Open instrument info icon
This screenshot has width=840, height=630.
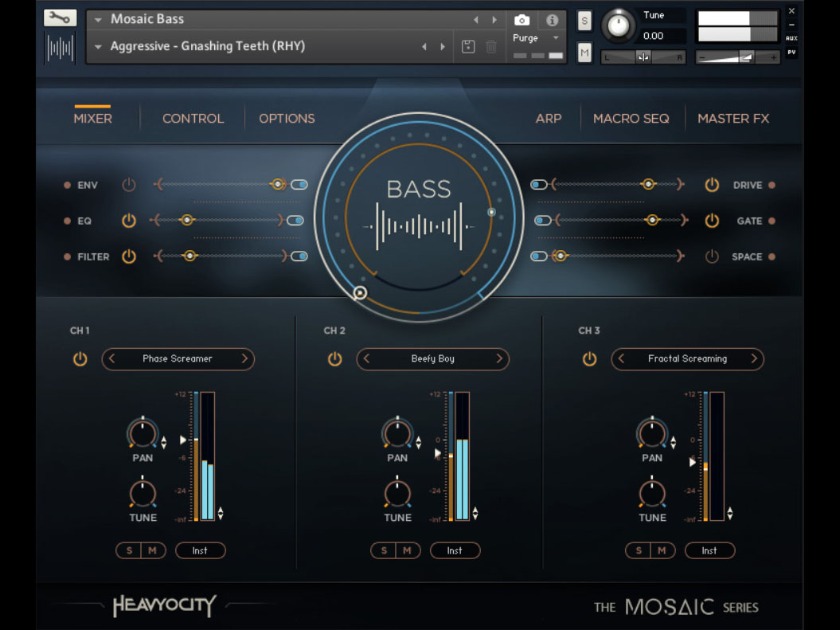(552, 21)
